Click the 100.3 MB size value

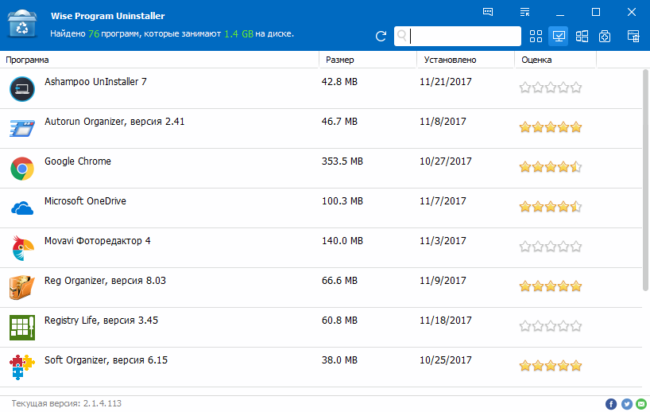tap(342, 201)
